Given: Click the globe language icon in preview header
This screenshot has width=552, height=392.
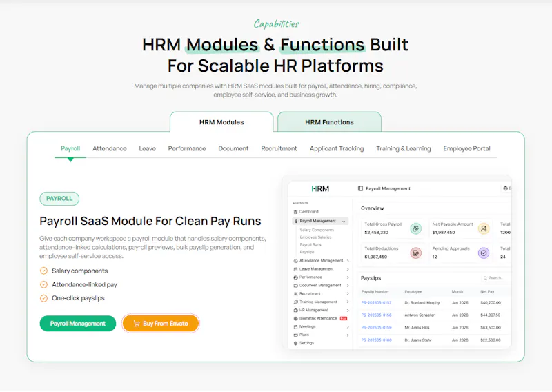Looking at the screenshot, I should coord(505,189).
